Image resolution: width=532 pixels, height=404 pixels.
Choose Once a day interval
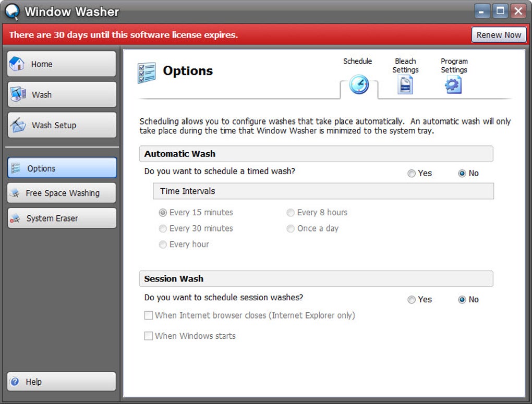[291, 228]
